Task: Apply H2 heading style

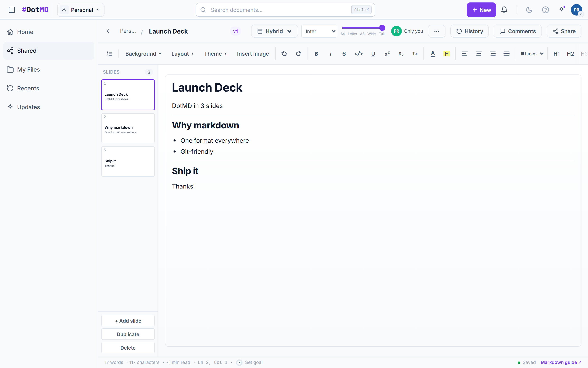Action: pyautogui.click(x=570, y=54)
